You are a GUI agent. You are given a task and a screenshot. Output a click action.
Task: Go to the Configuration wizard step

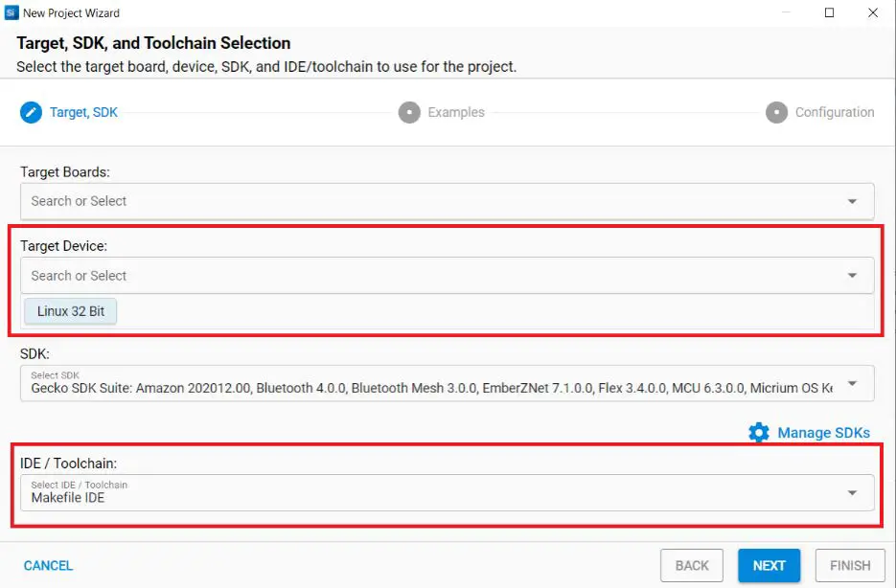(x=834, y=112)
